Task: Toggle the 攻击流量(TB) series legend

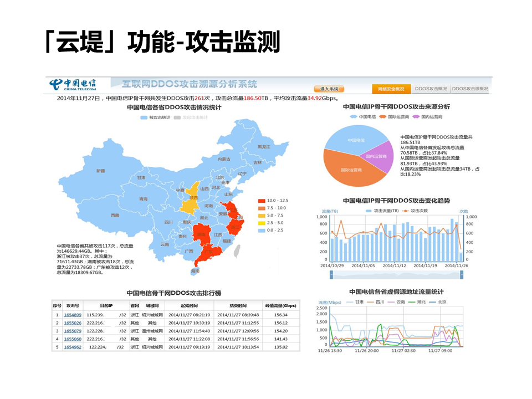Action: 382,211
